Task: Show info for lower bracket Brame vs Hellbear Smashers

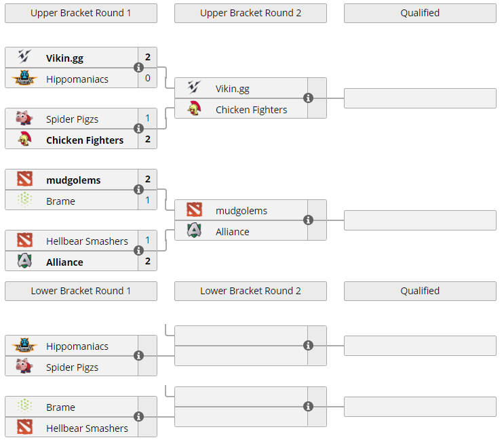Action: click(139, 417)
